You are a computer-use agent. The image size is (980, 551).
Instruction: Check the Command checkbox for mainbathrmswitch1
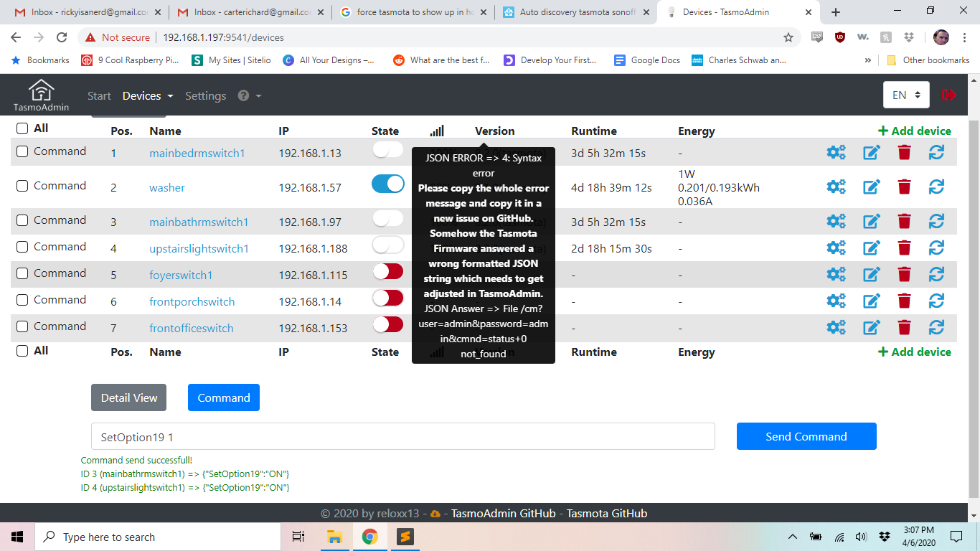21,220
